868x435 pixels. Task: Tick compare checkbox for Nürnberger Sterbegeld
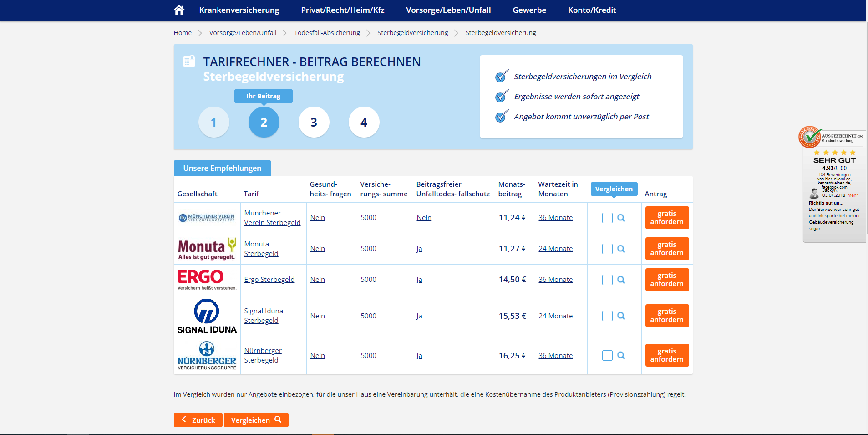pyautogui.click(x=607, y=355)
